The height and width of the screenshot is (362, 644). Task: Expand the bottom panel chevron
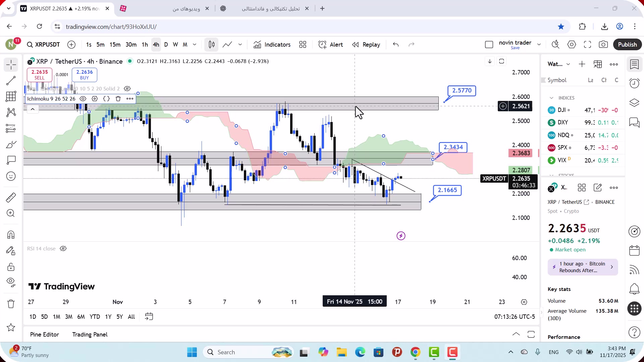coord(516,334)
